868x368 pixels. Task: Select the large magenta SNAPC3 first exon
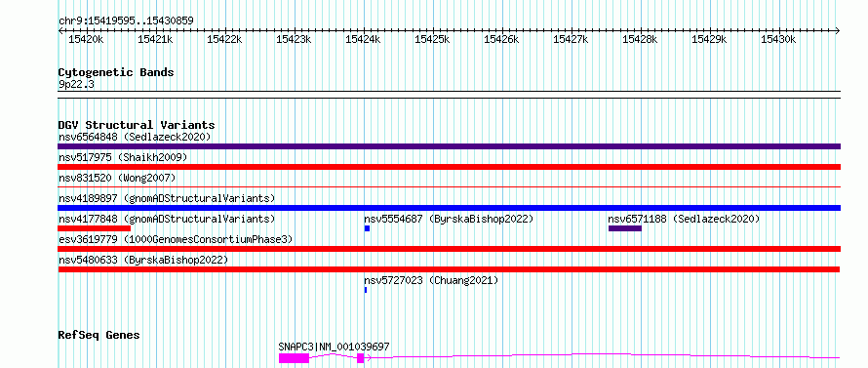tap(294, 358)
